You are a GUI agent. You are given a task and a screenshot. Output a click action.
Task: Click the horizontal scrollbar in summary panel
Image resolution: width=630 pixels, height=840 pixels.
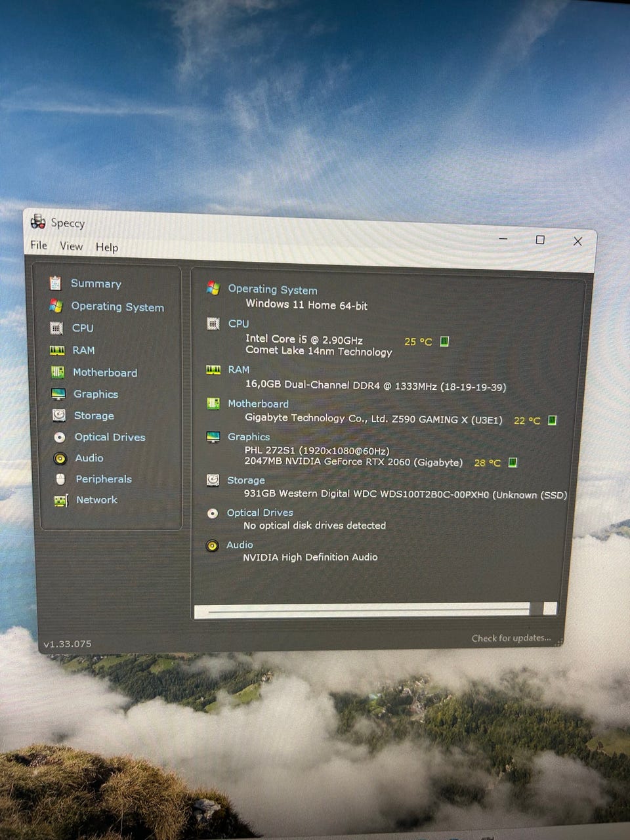click(x=375, y=610)
